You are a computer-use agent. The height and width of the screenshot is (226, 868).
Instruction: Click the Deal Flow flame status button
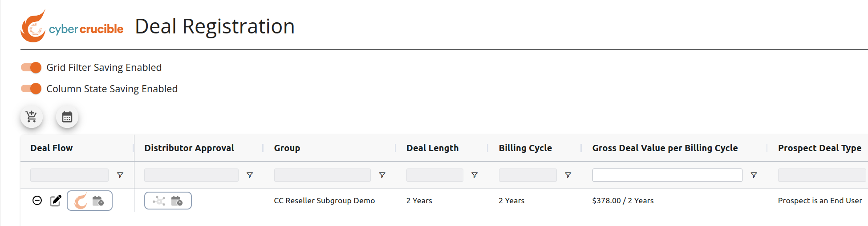(x=89, y=201)
